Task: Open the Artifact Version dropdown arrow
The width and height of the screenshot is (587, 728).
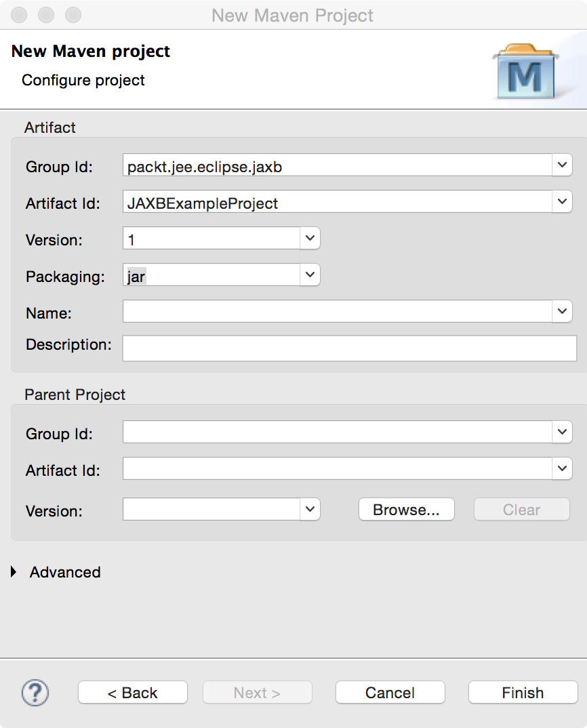Action: point(310,239)
